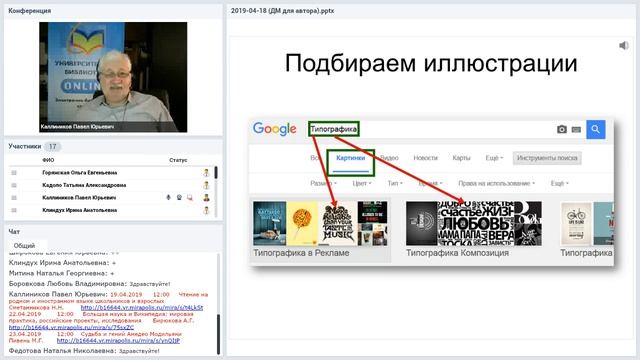Image resolution: width=640 pixels, height=360 pixels.
Task: Click the Статус column header
Action: point(178,160)
